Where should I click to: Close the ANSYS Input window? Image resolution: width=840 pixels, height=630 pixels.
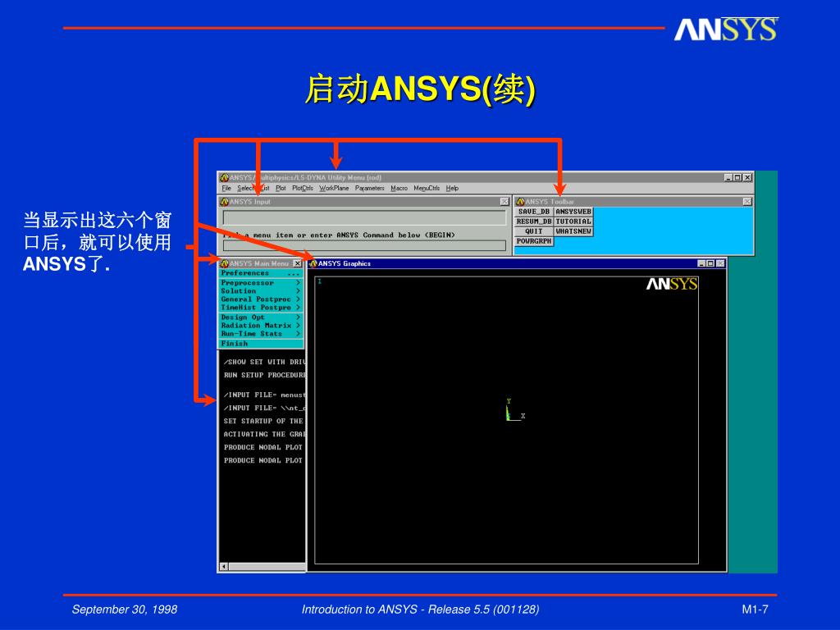click(504, 202)
